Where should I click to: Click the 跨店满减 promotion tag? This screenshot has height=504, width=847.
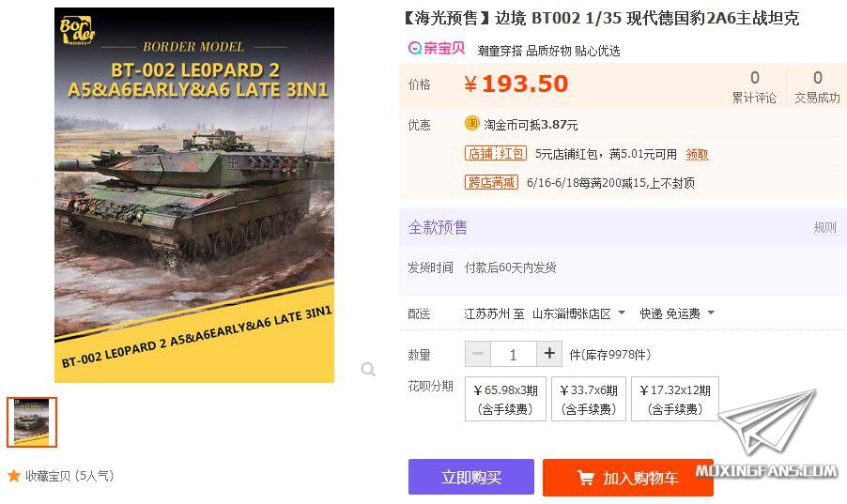click(491, 182)
